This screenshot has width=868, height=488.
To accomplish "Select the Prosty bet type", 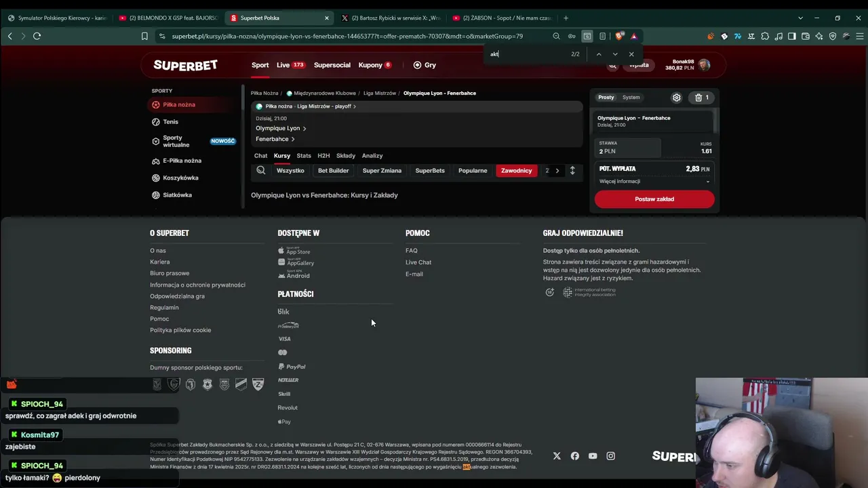I will pyautogui.click(x=606, y=98).
